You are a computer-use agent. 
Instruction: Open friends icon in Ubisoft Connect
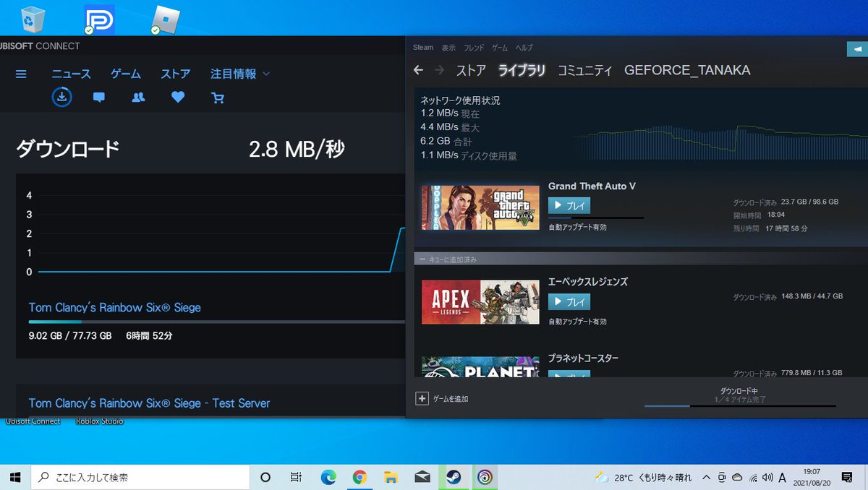point(139,98)
